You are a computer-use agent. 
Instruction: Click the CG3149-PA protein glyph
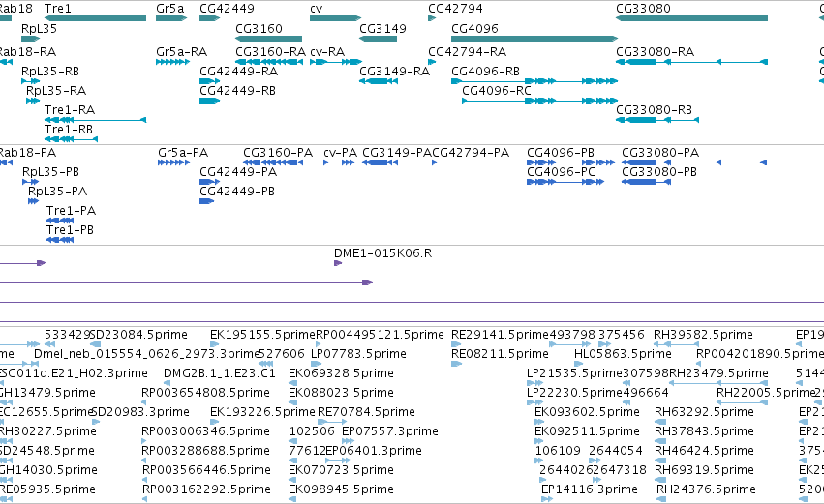click(x=380, y=163)
